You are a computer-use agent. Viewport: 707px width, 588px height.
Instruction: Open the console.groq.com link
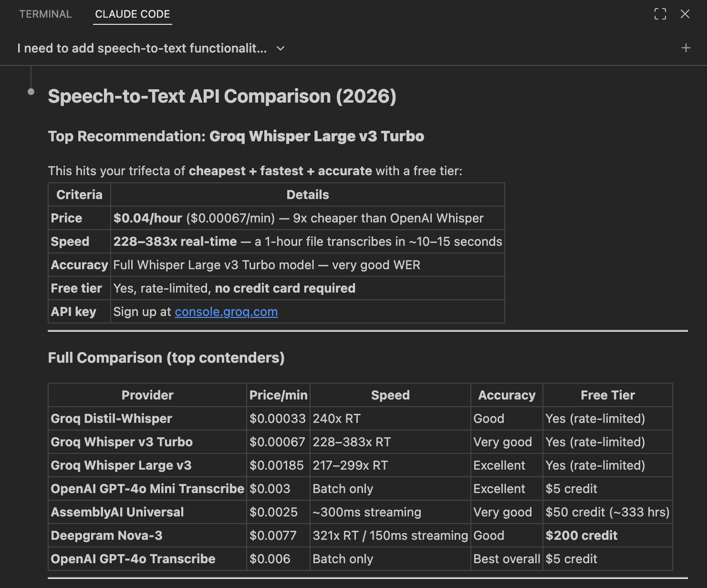[x=226, y=312]
